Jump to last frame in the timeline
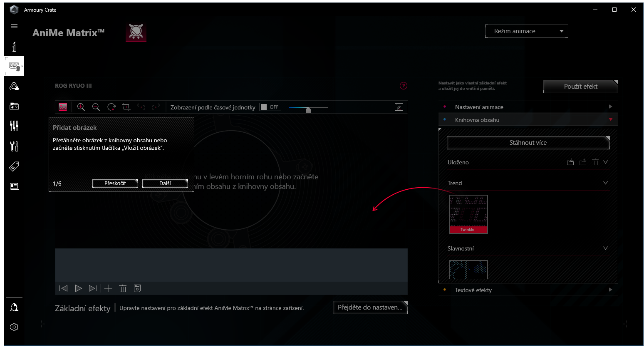Image resolution: width=644 pixels, height=347 pixels. tap(93, 288)
